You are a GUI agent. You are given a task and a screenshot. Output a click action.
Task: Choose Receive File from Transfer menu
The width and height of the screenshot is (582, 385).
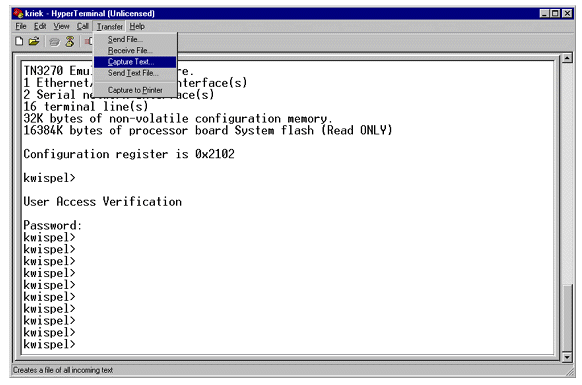[x=135, y=50]
